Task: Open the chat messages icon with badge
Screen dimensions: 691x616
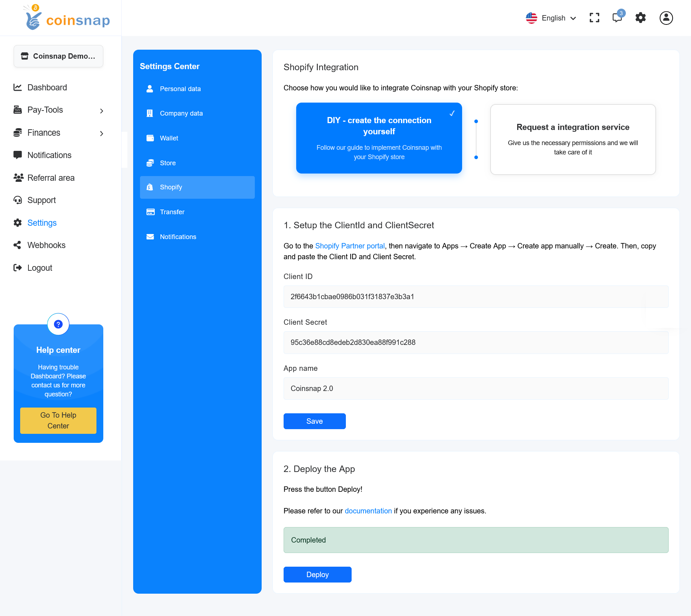Action: [618, 18]
